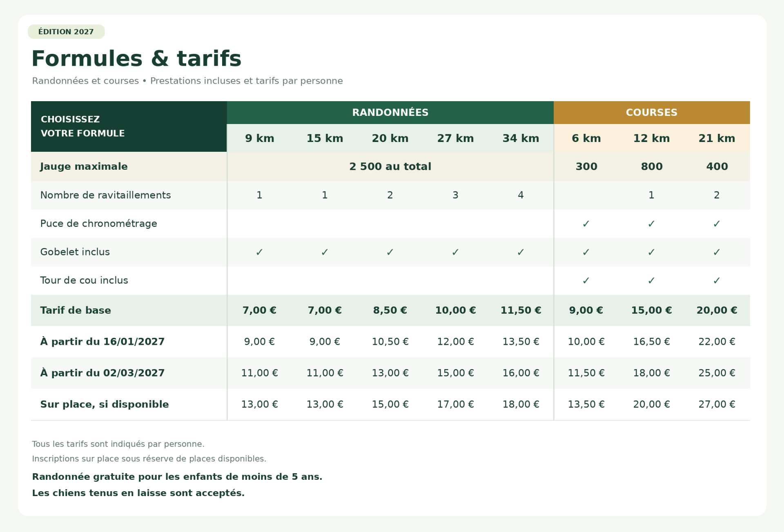Image resolution: width=784 pixels, height=532 pixels.
Task: Click price 25,00 € in 21 km column
Action: pyautogui.click(x=717, y=373)
